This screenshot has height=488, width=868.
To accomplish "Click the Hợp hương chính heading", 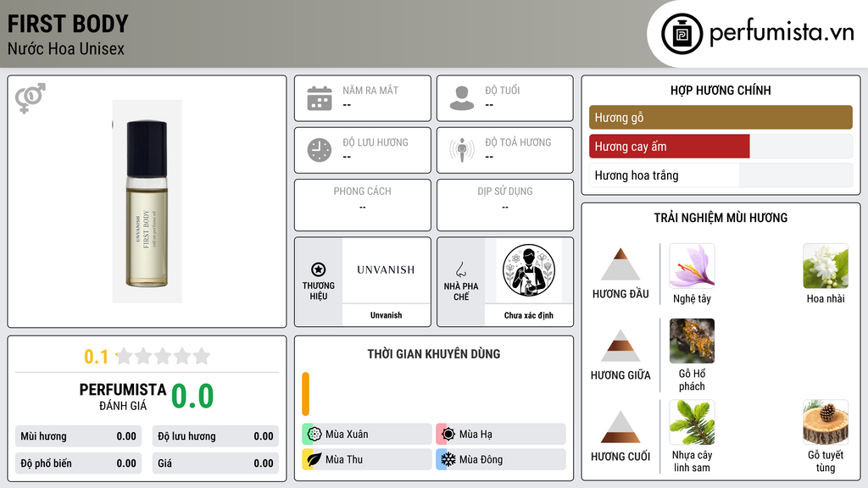I will pos(721,90).
